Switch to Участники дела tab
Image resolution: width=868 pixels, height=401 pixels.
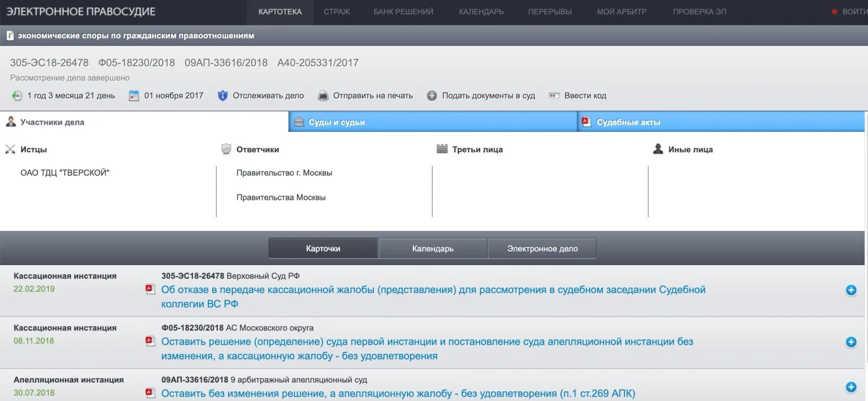[144, 122]
